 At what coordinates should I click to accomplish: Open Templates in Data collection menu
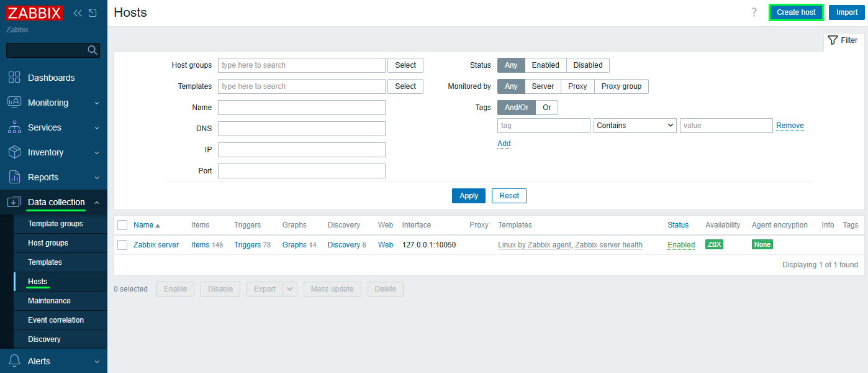45,262
